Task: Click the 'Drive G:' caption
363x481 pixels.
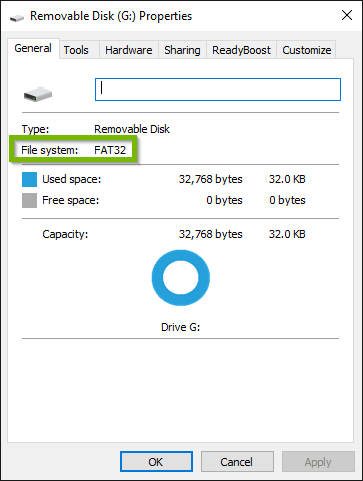Action: (180, 327)
